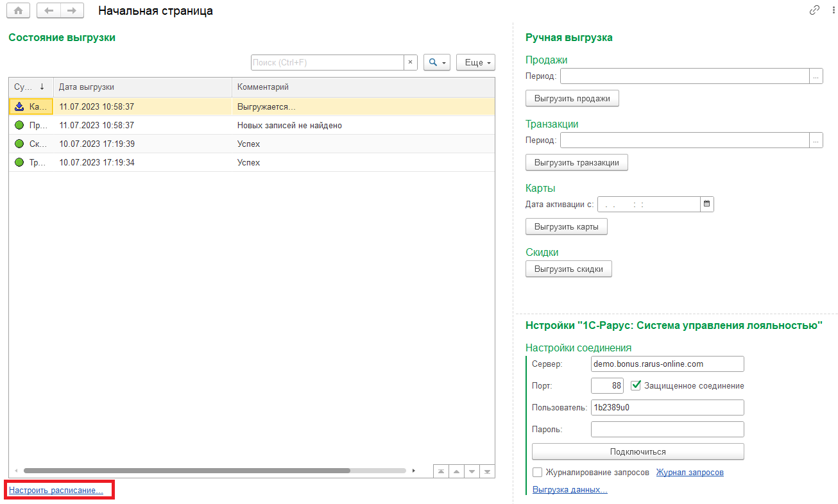Click Выгрузить скидки button

click(569, 269)
